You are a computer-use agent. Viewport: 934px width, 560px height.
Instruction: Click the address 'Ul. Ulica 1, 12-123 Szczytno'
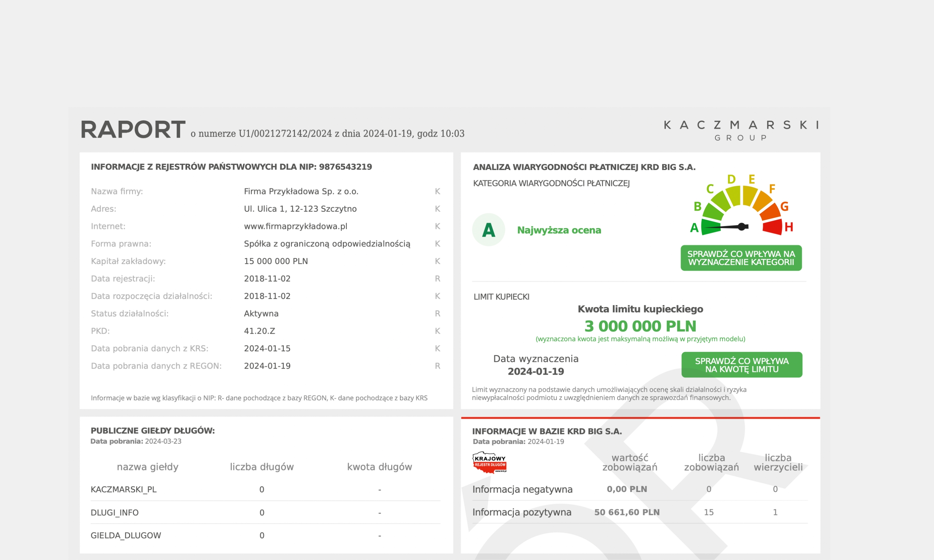(x=301, y=209)
